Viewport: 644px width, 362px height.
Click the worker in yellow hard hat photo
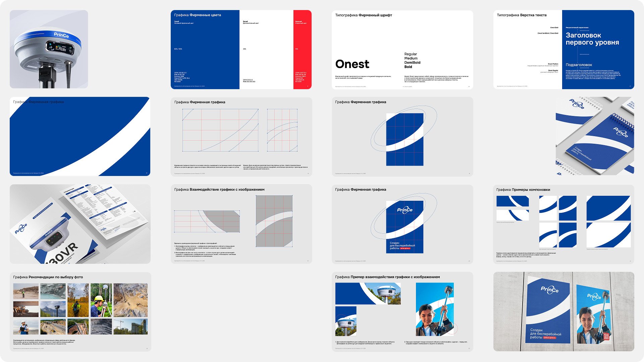coord(101,300)
